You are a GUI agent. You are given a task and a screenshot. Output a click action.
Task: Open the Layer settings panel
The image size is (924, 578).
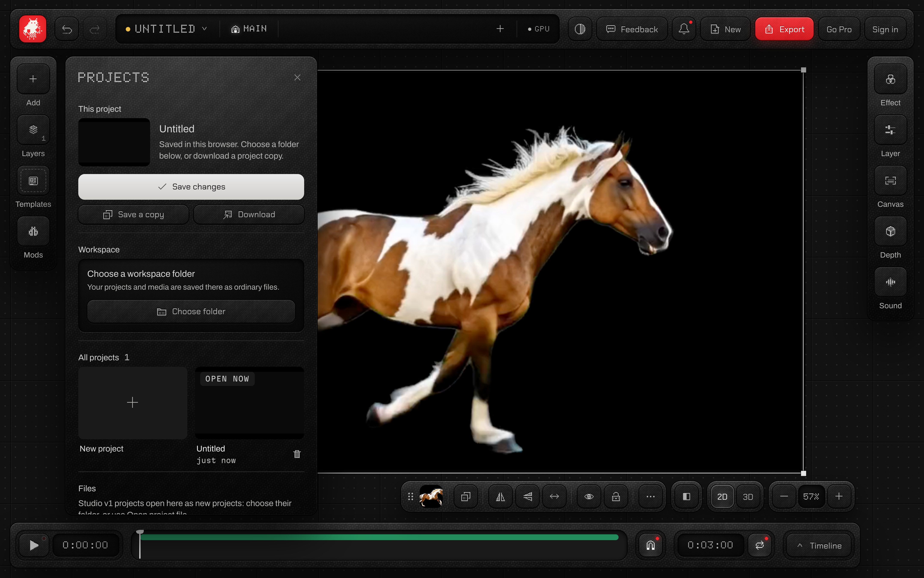click(890, 130)
